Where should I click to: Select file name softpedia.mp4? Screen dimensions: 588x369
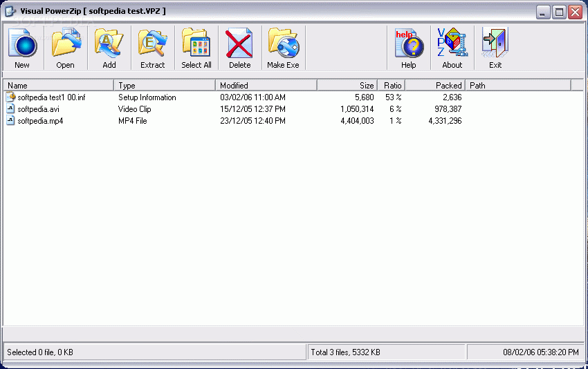pos(40,121)
